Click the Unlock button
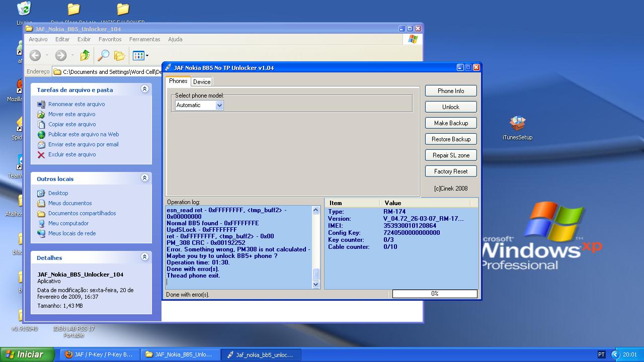The height and width of the screenshot is (362, 644). 451,107
